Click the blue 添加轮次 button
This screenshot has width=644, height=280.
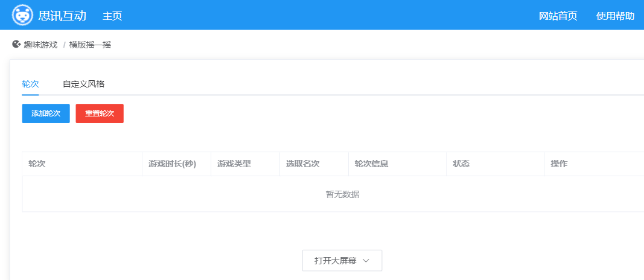click(46, 113)
